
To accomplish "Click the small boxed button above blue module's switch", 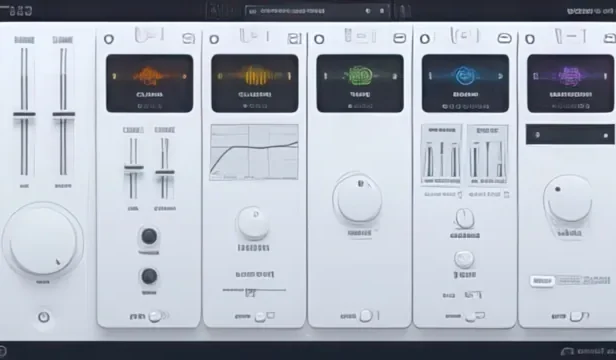I will [473, 294].
